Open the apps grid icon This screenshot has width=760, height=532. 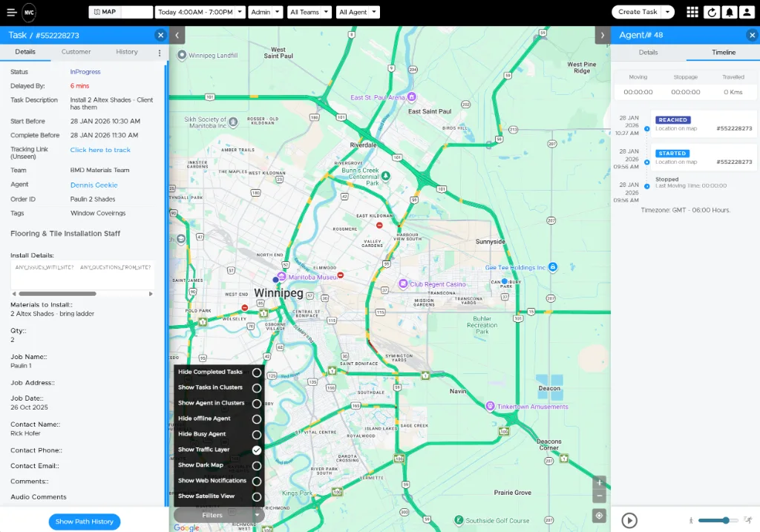(692, 12)
